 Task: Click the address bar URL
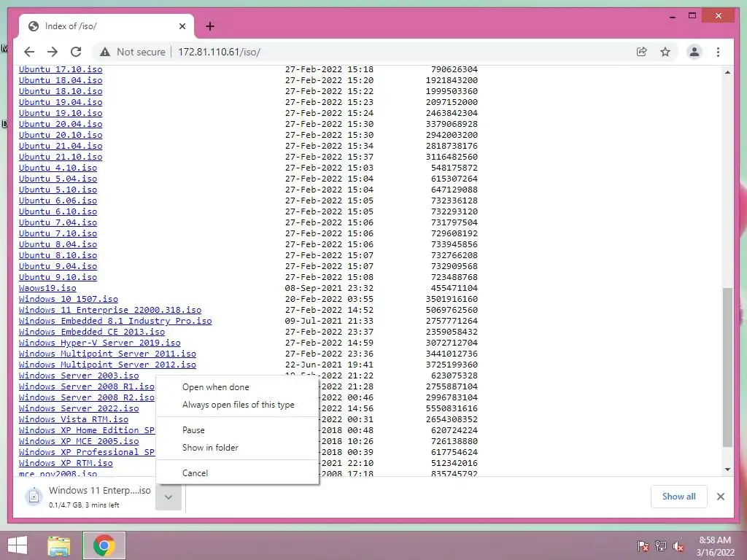pyautogui.click(x=219, y=52)
